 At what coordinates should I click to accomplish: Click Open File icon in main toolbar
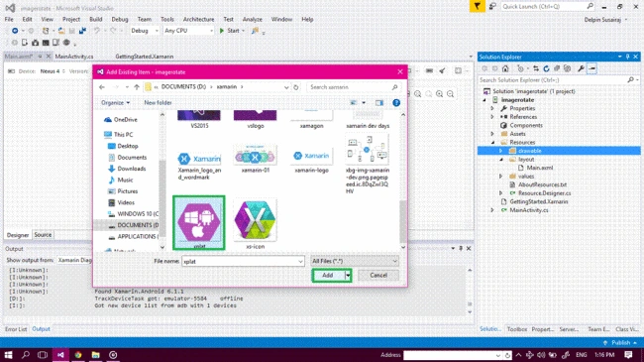[x=61, y=31]
